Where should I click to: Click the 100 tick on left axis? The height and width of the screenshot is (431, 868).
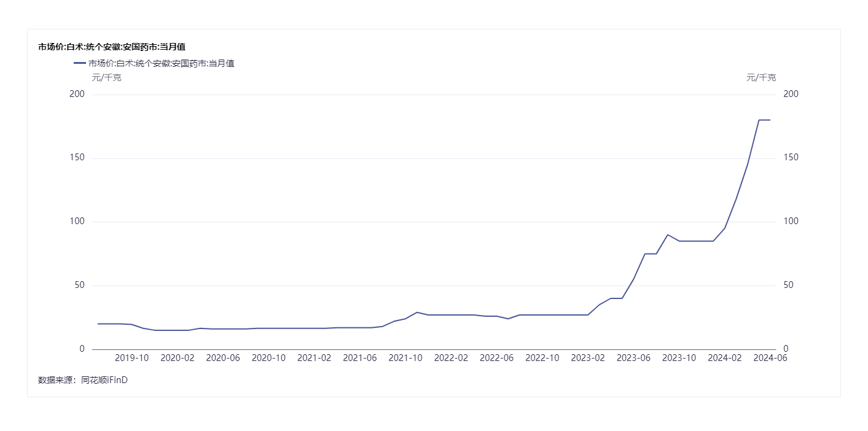(x=77, y=222)
